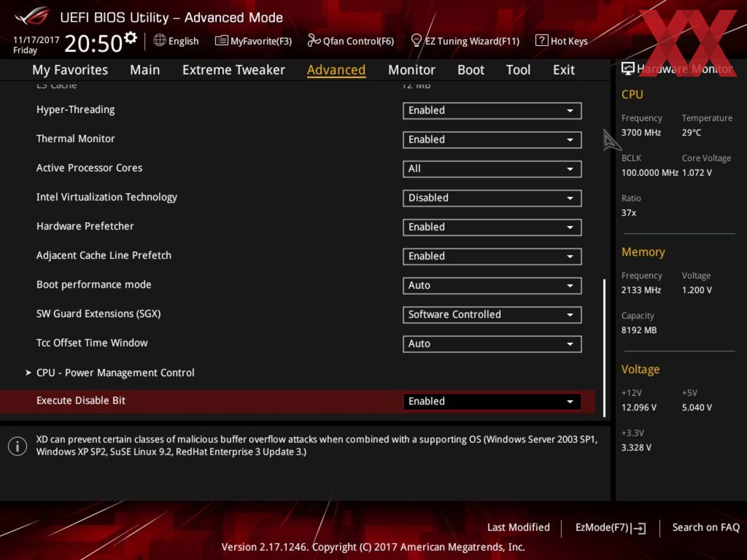
Task: Open the Active Processor Cores dropdown
Action: (x=492, y=169)
